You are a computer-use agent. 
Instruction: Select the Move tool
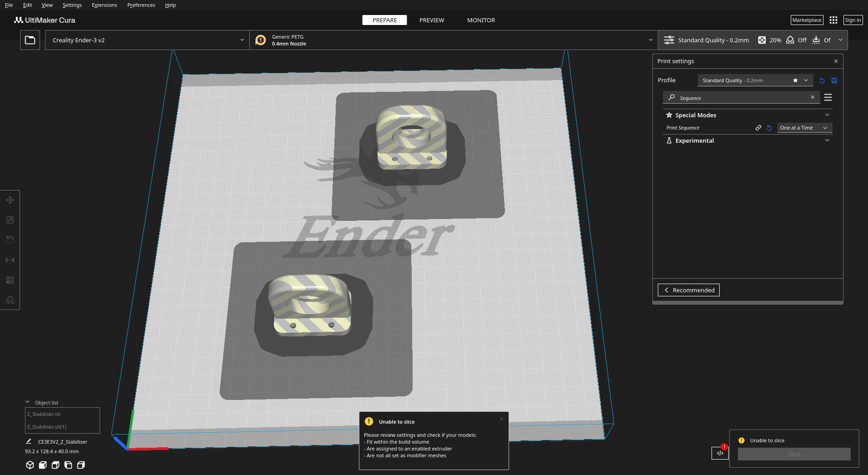coord(10,200)
